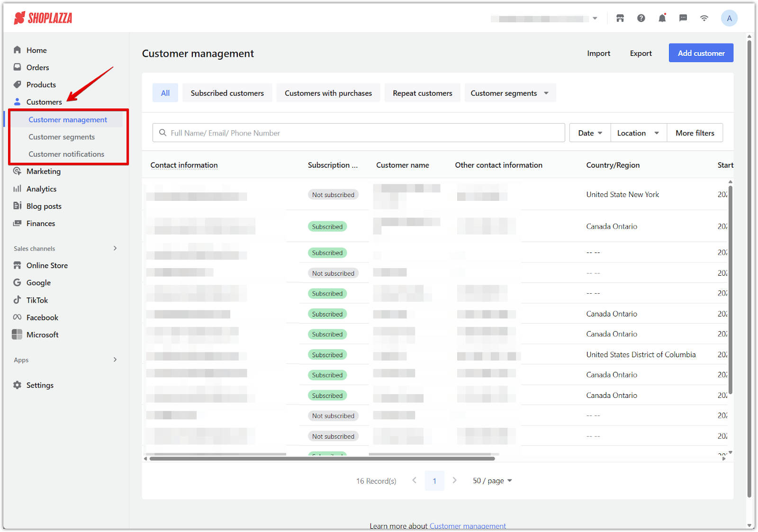This screenshot has height=532, width=758.
Task: Expand the Apps section chevron
Action: click(x=115, y=360)
